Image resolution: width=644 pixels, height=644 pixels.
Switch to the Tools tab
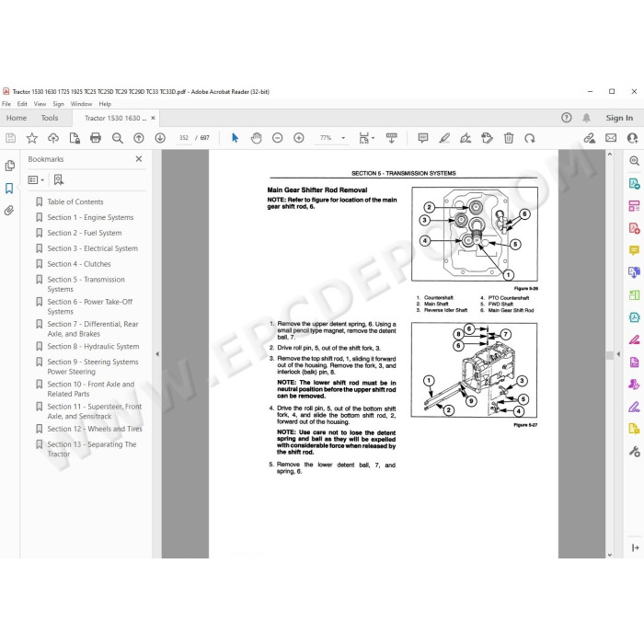tap(50, 118)
